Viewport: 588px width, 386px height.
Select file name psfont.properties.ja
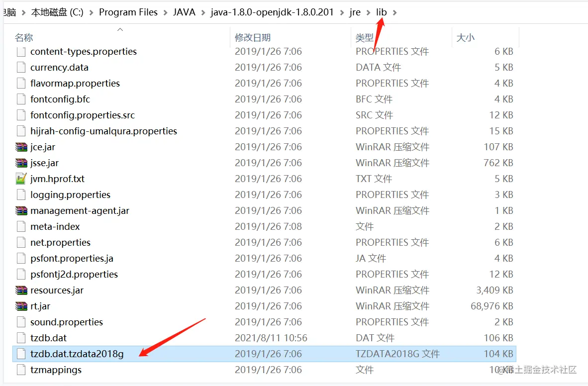[72, 259]
